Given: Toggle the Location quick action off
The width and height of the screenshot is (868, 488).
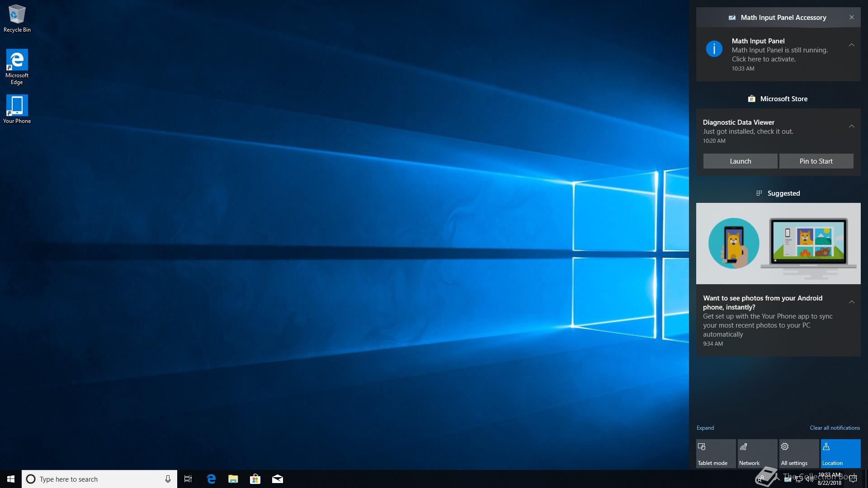Looking at the screenshot, I should pos(841,454).
